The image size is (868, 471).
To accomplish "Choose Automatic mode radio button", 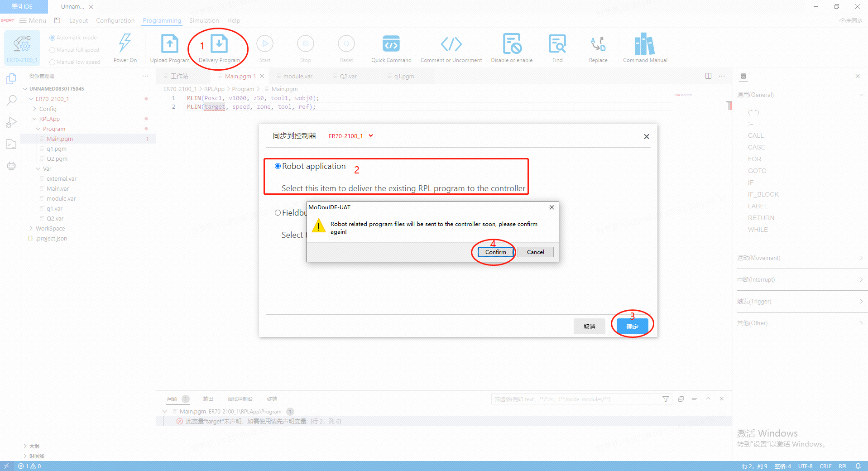I will 53,38.
